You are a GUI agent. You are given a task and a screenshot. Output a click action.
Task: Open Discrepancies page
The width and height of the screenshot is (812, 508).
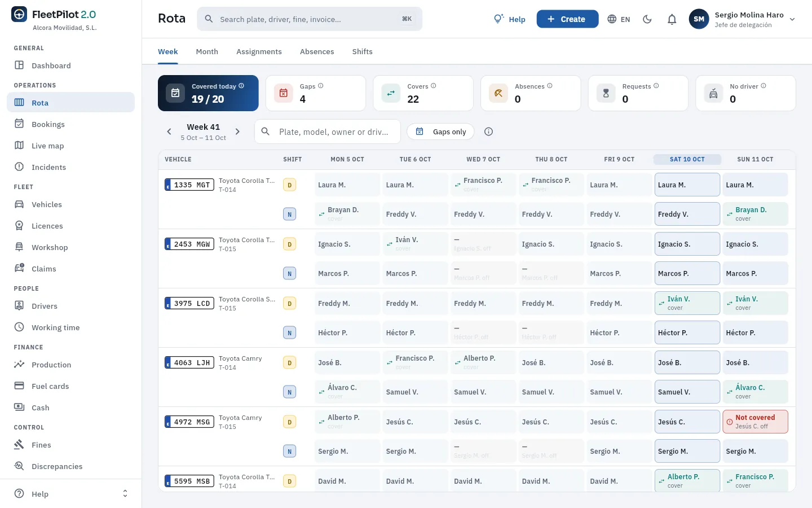(x=70, y=466)
